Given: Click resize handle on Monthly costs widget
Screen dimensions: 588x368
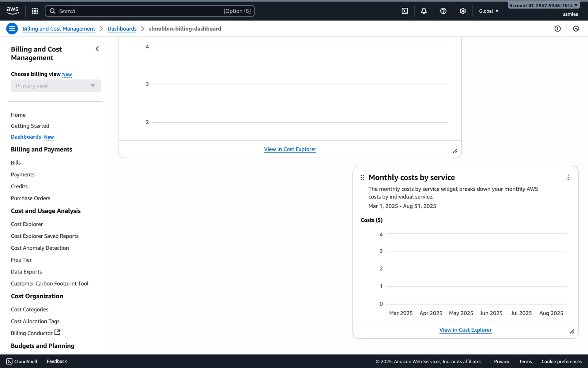Looking at the screenshot, I should tap(572, 332).
